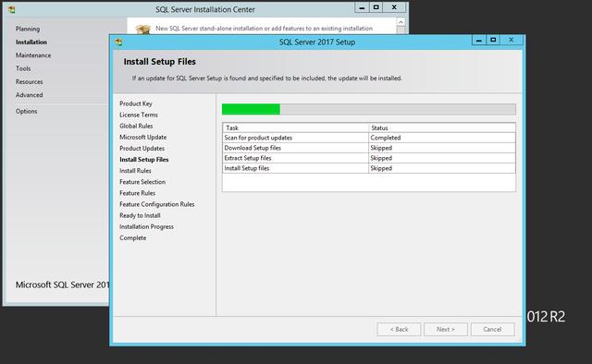
Task: Select the Install Rules step
Action: [x=135, y=171]
